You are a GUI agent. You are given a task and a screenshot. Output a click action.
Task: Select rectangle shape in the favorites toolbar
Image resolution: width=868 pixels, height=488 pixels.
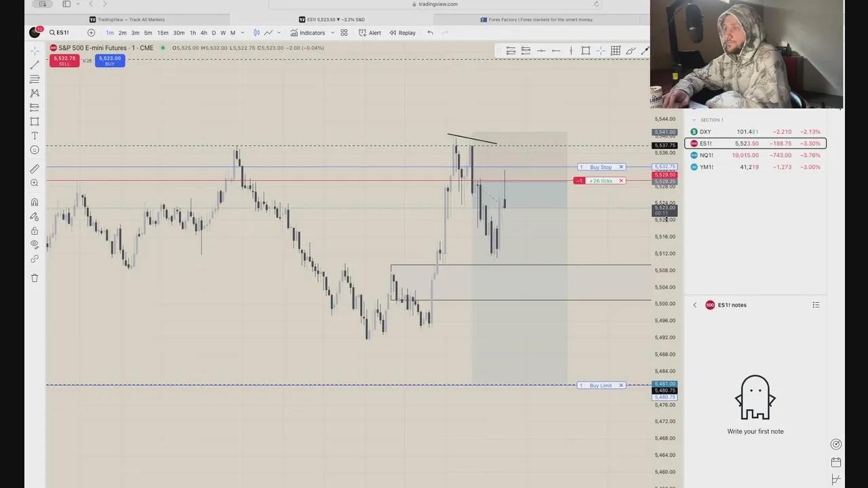pos(586,51)
